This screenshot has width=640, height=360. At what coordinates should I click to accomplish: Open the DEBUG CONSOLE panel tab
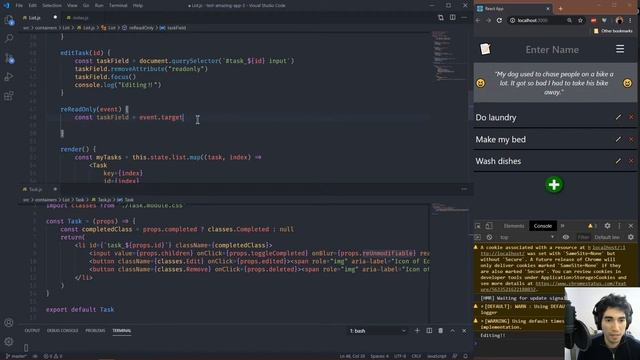pos(62,331)
